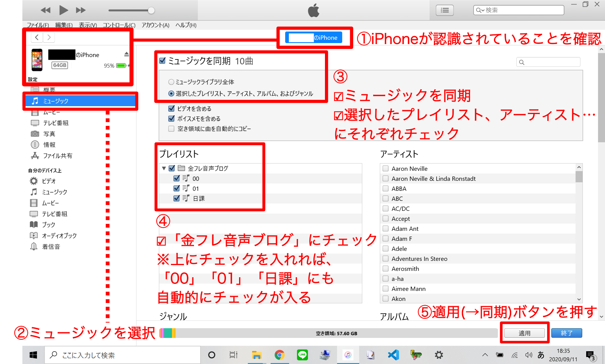Open the 表示(V) menu
The image size is (605, 364).
coord(88,25)
